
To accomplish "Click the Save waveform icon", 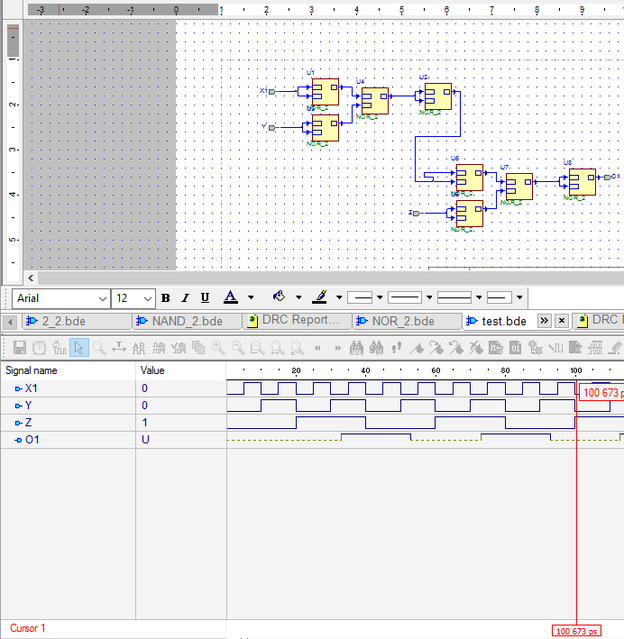I will [18, 348].
